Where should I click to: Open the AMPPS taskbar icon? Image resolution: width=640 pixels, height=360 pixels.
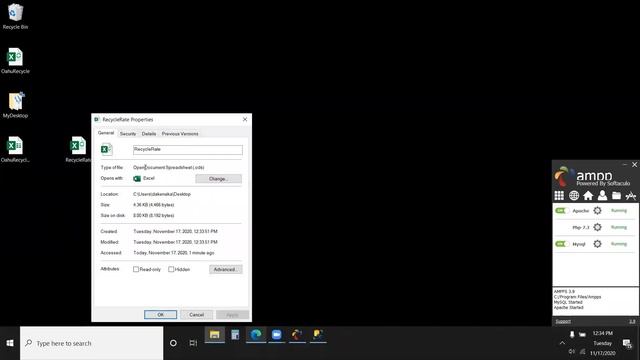coord(297,335)
